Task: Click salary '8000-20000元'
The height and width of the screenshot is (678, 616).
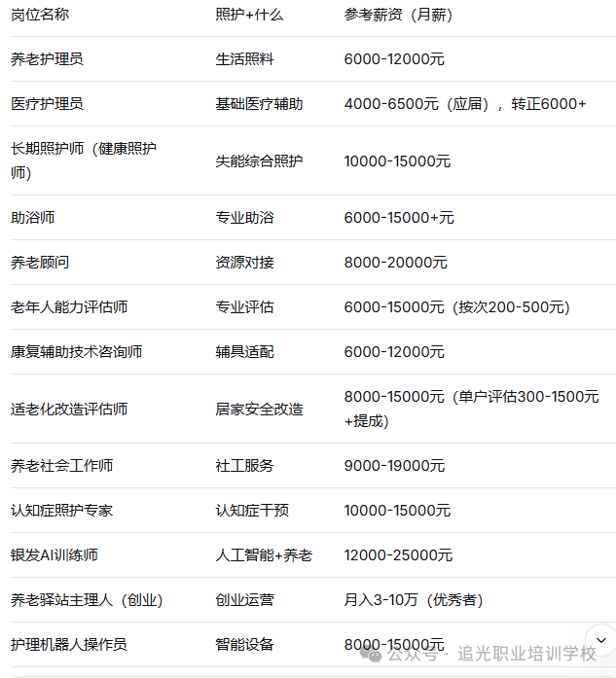Action: [395, 263]
